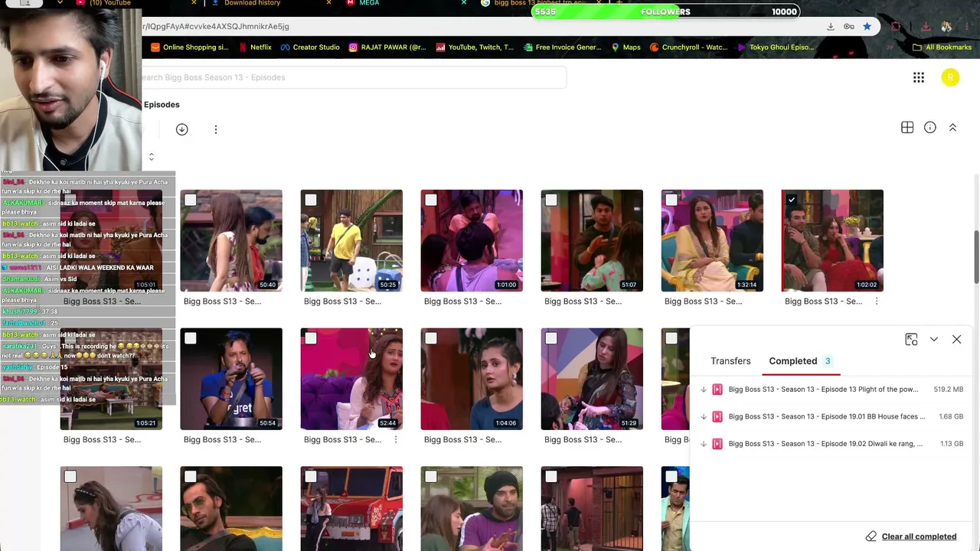The height and width of the screenshot is (551, 980).
Task: Open the three-dot menu of the 52:44 video
Action: tap(396, 440)
